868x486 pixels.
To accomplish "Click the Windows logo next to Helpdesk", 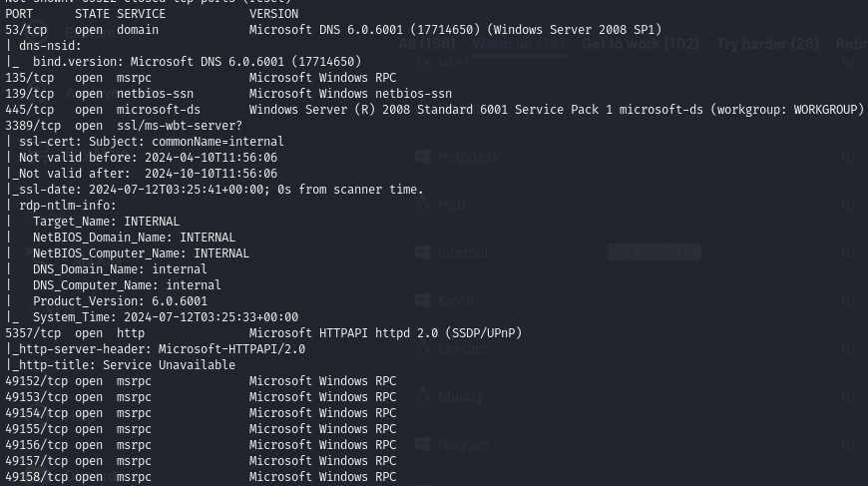I will point(422,157).
